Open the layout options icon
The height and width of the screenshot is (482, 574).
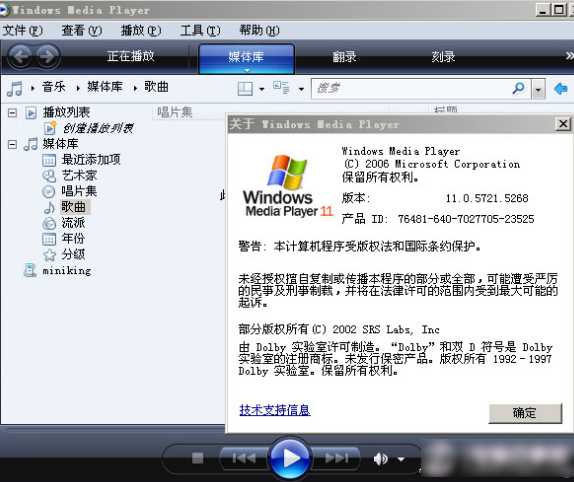click(x=245, y=88)
